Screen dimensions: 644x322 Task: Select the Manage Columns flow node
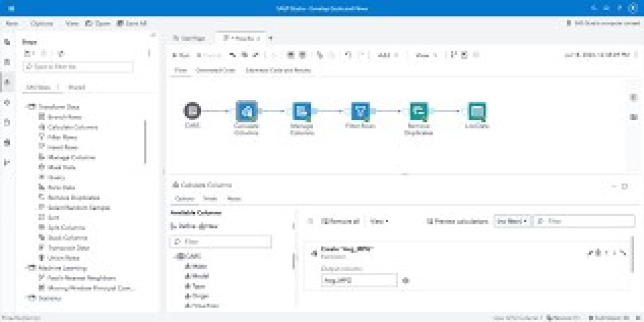tap(302, 112)
